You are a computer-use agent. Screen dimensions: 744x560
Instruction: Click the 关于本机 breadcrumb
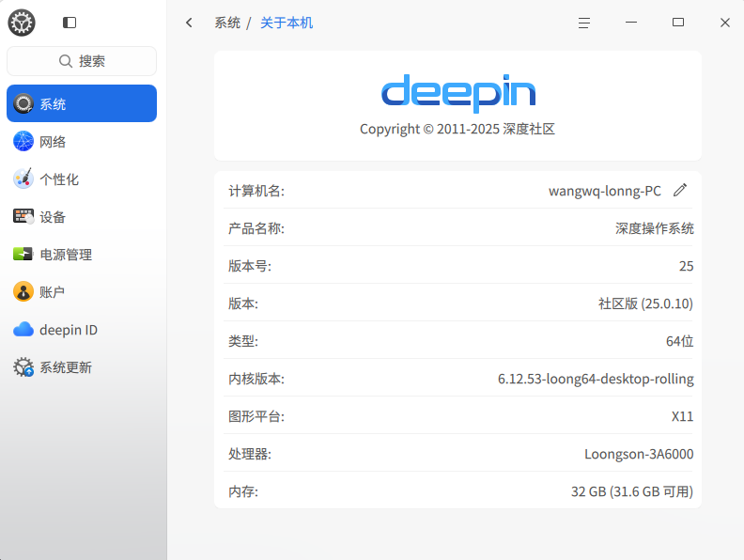(x=287, y=23)
